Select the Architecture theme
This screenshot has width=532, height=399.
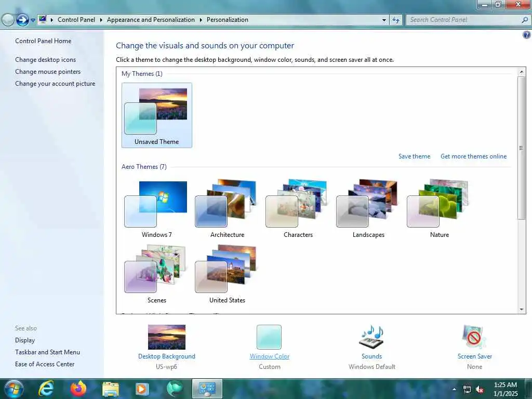(227, 209)
